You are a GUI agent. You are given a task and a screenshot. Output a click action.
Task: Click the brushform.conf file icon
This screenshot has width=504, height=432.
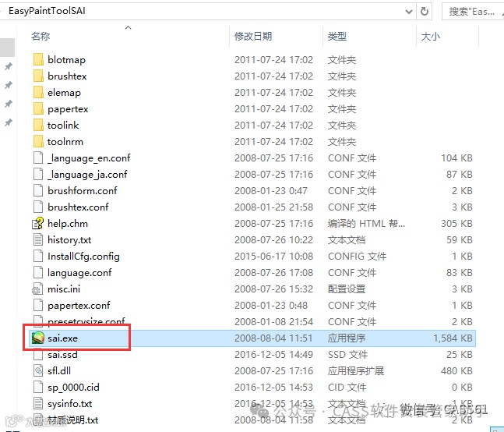coord(38,191)
